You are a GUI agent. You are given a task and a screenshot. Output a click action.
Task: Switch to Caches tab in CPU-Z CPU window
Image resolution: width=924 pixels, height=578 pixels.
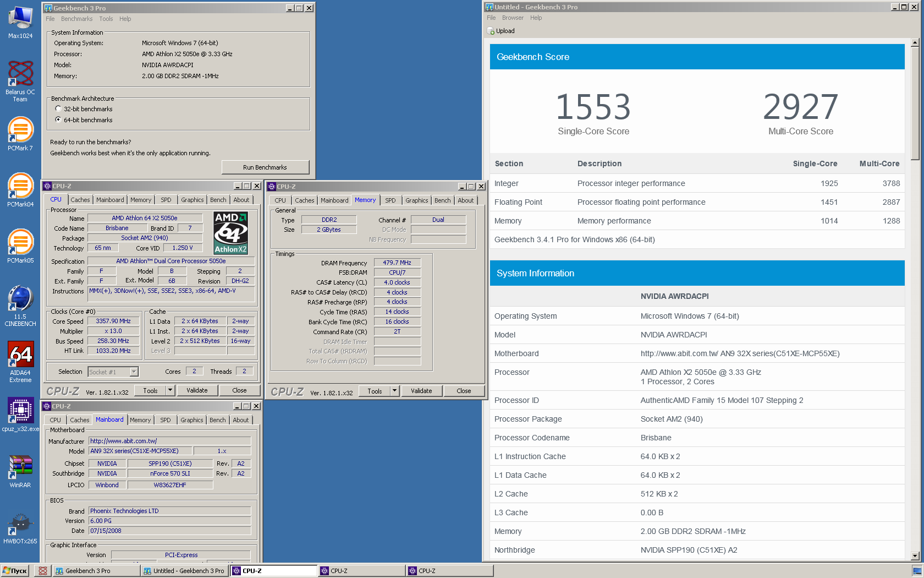click(x=80, y=200)
